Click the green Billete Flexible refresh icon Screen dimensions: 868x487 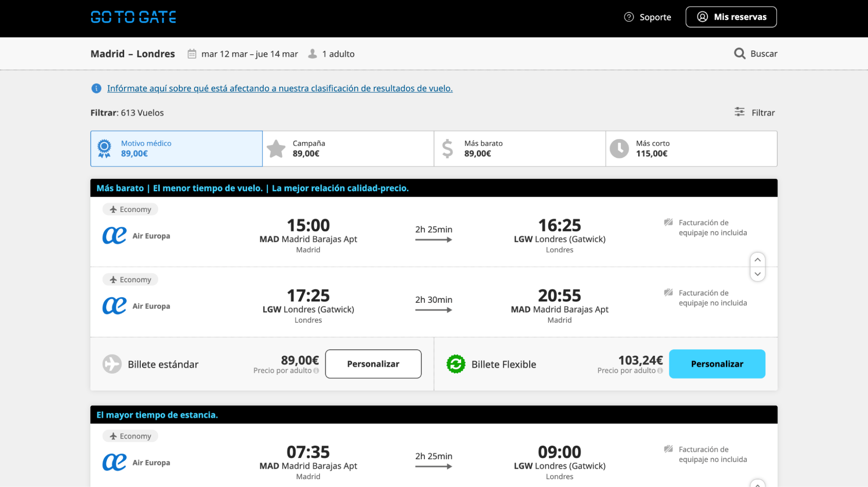tap(456, 364)
